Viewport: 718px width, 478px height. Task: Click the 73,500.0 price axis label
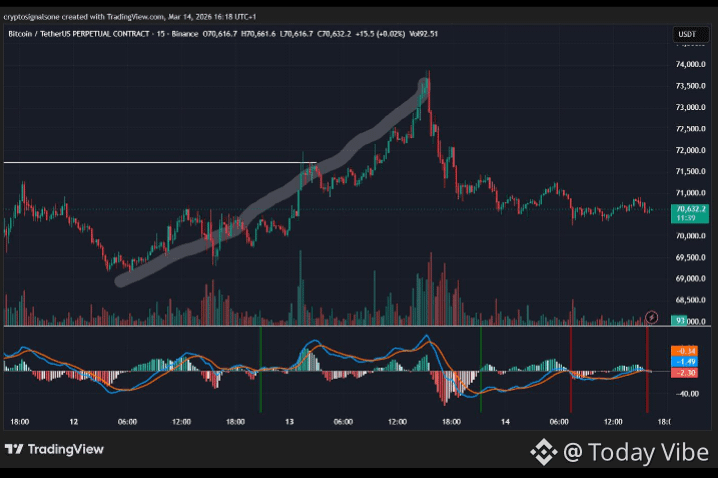tap(691, 86)
